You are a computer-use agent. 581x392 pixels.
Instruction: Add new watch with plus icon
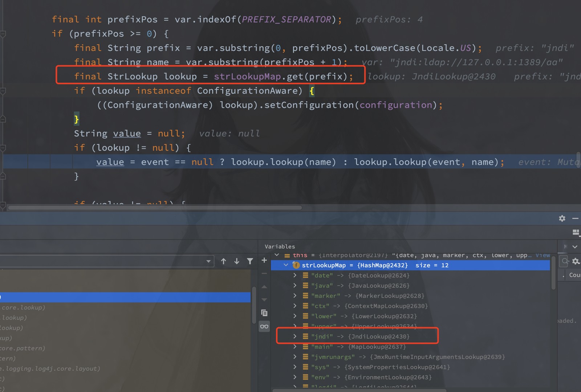tap(264, 260)
